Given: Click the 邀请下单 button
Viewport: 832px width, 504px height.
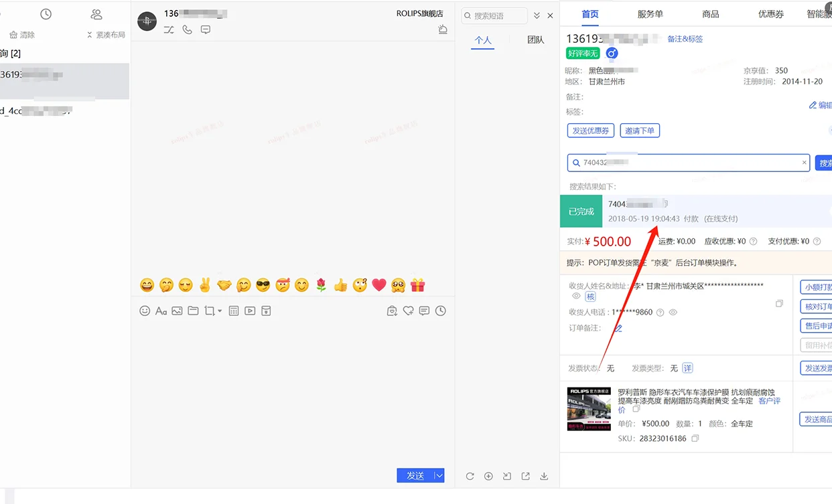Looking at the screenshot, I should (640, 131).
